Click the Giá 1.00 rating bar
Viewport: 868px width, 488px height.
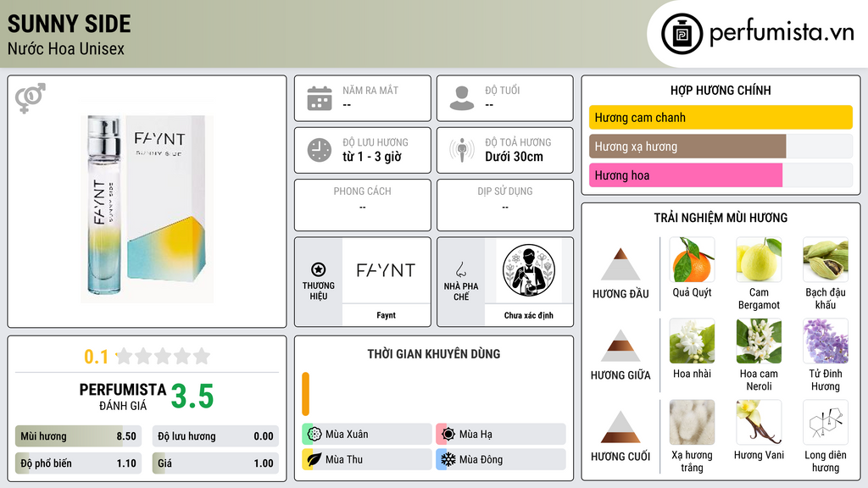215,463
